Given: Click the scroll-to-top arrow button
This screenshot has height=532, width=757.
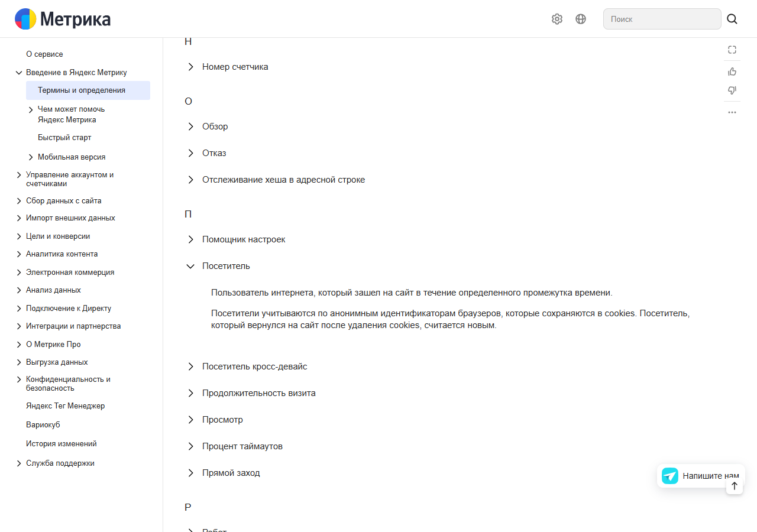Looking at the screenshot, I should coord(735,486).
